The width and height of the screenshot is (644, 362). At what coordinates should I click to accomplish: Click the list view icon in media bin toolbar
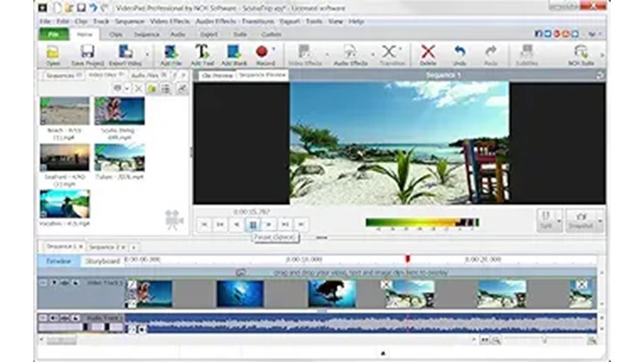click(x=166, y=88)
